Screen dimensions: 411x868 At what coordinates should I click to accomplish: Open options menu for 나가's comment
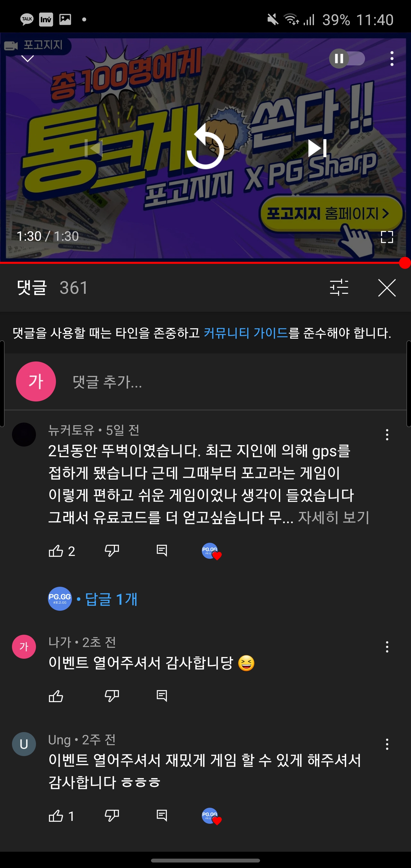click(387, 647)
